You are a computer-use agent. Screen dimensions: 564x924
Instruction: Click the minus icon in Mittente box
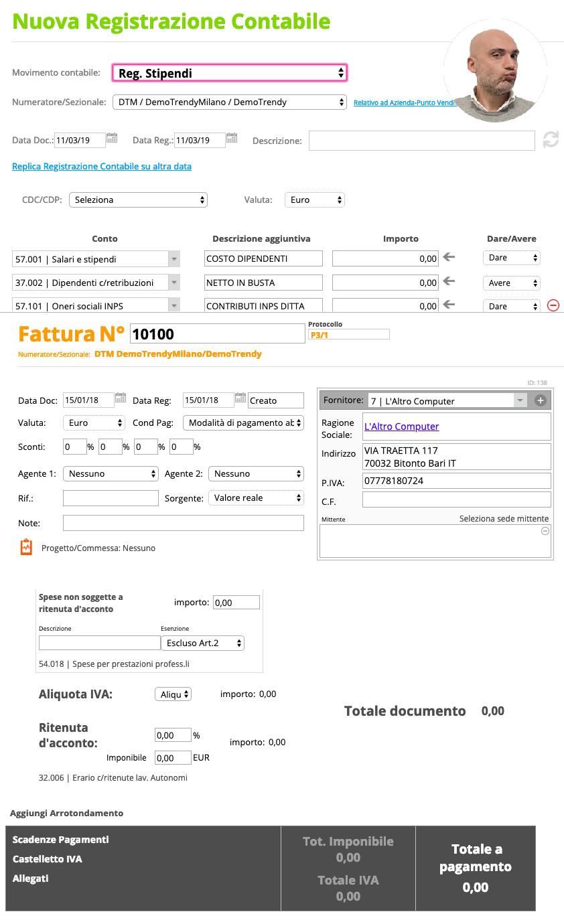click(545, 531)
